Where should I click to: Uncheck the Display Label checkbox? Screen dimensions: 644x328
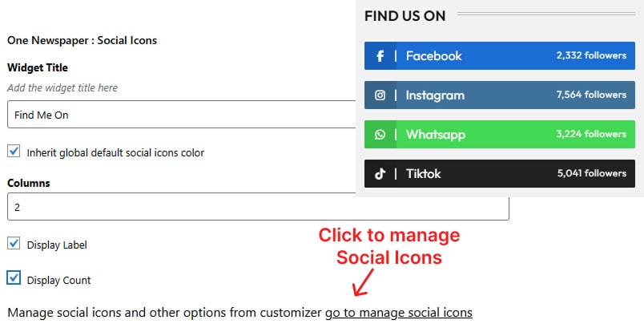pyautogui.click(x=14, y=244)
